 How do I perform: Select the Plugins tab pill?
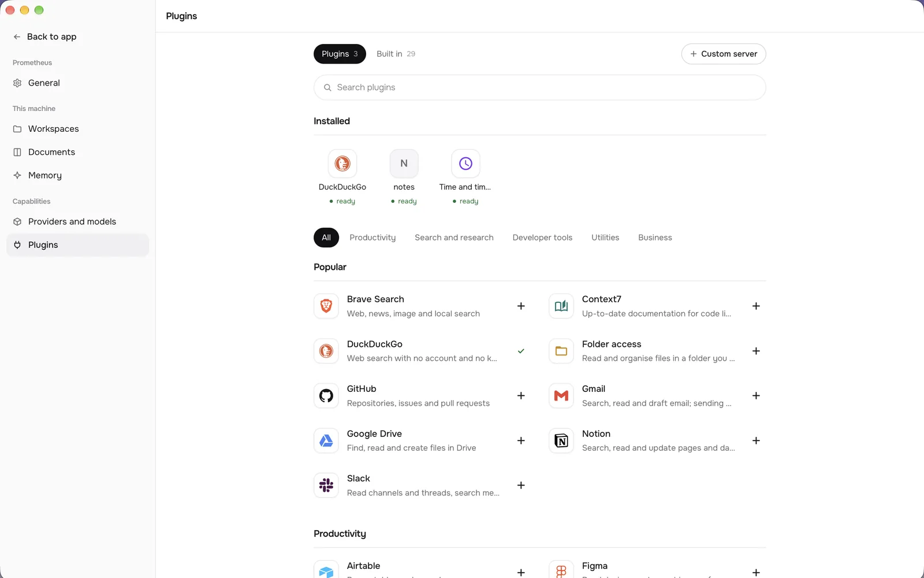coord(340,54)
